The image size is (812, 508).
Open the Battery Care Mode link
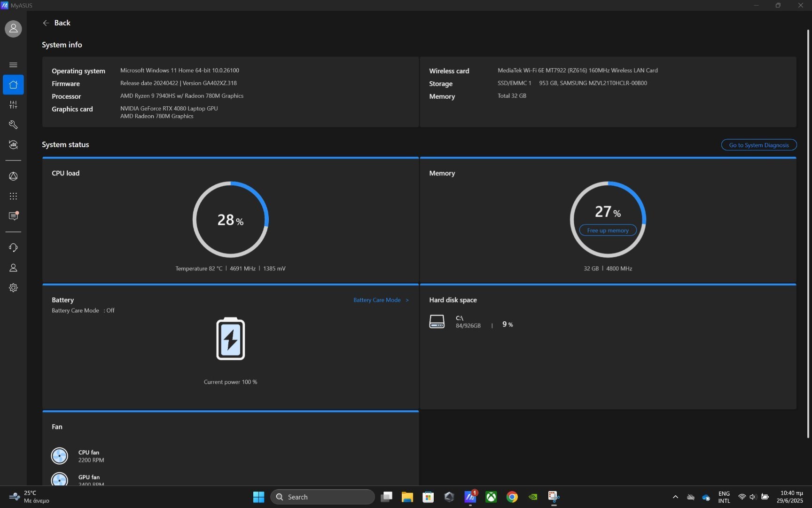pos(381,300)
